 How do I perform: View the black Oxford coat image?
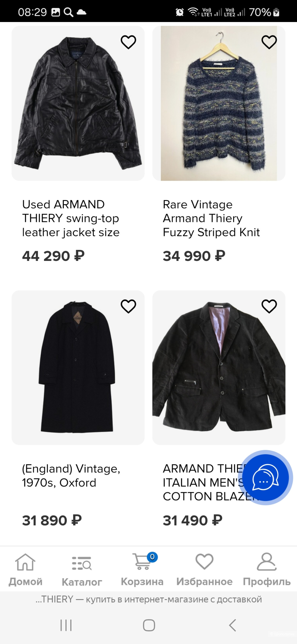(78, 367)
